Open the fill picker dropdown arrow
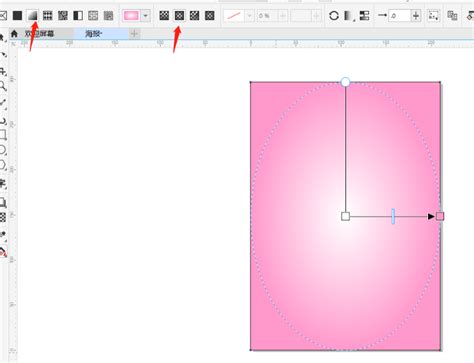 tap(145, 16)
